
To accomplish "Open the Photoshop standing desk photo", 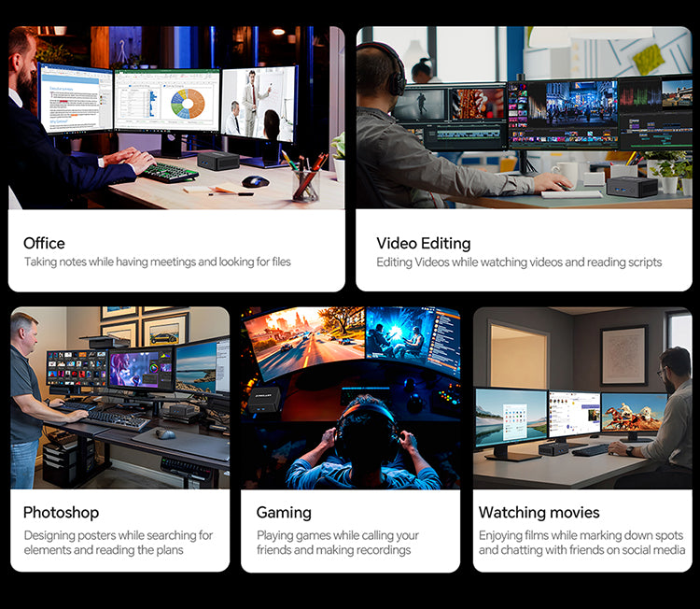I will pyautogui.click(x=119, y=397).
